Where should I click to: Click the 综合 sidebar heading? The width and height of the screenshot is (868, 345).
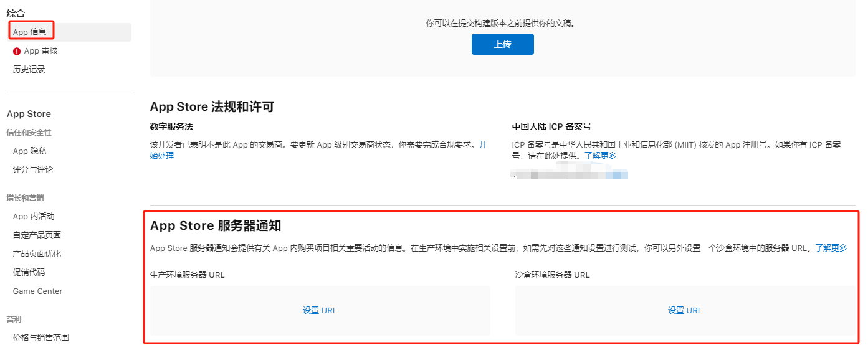(x=16, y=13)
